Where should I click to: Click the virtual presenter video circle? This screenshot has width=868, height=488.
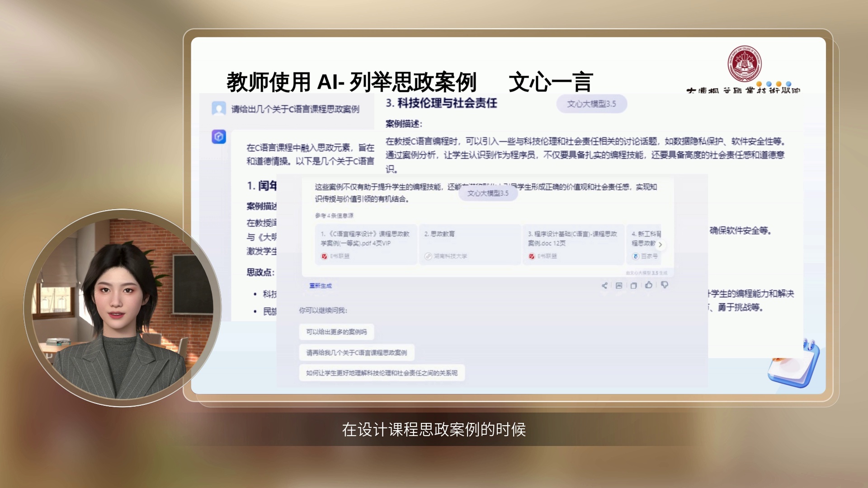tap(123, 308)
